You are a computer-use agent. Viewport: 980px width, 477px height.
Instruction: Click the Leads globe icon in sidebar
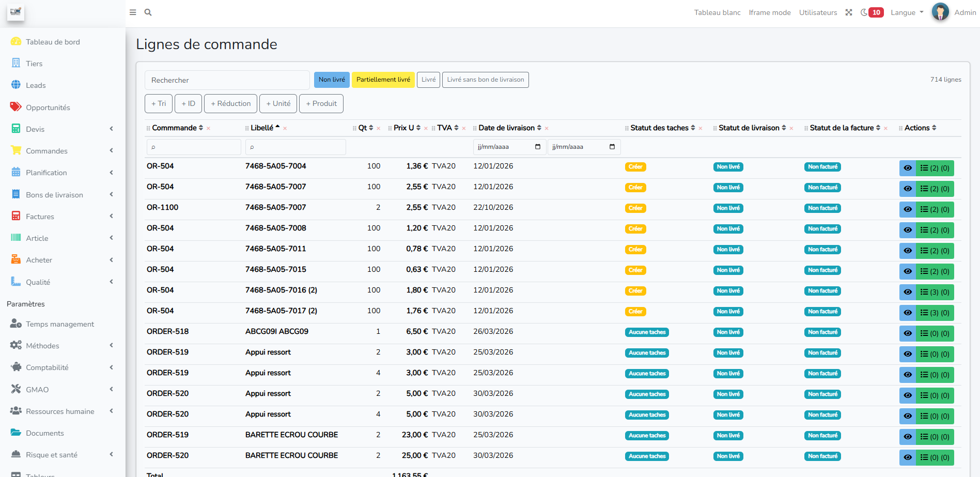pos(15,85)
